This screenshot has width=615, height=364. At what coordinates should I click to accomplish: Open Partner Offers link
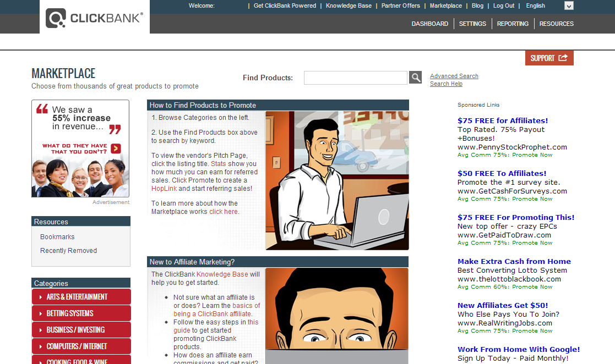tap(400, 5)
